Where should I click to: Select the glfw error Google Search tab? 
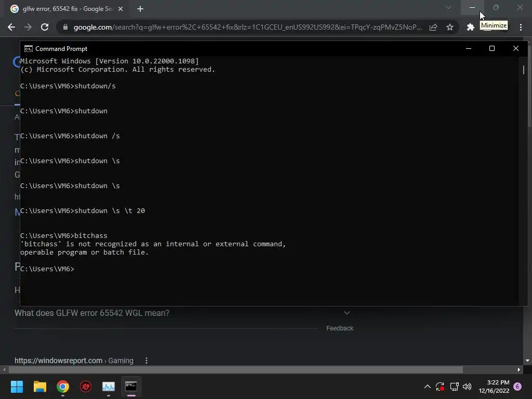(x=67, y=9)
